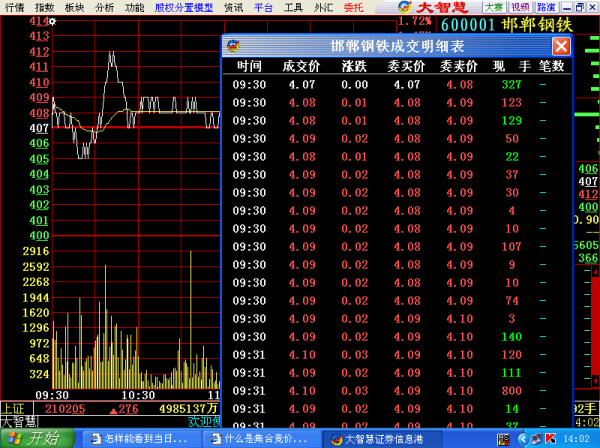Switch to 什么是集合竞价... taskbar window

click(261, 439)
